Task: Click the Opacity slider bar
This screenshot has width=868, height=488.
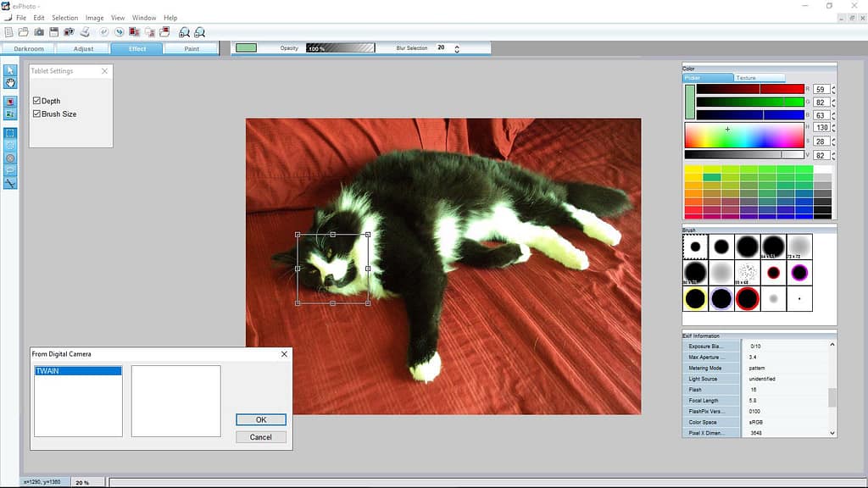Action: pos(340,48)
